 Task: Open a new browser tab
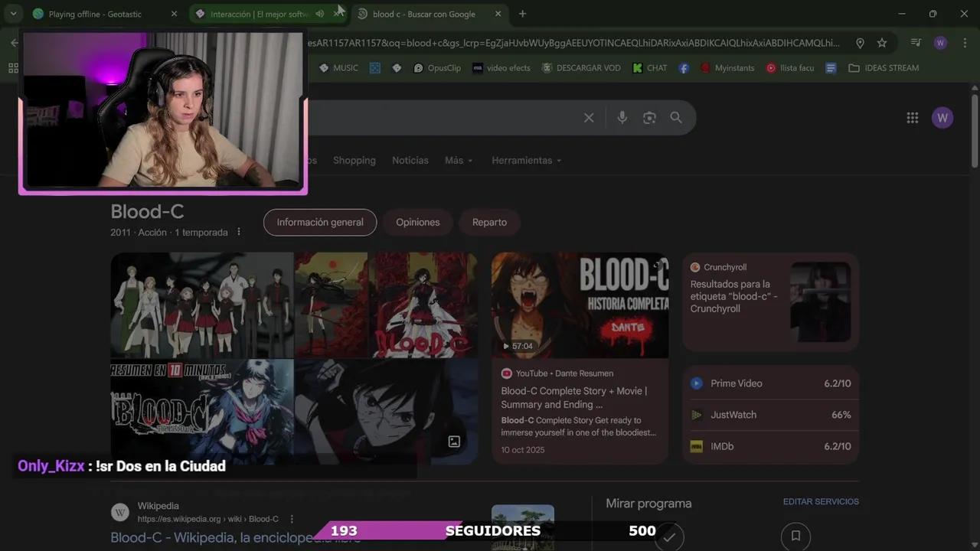click(x=522, y=14)
